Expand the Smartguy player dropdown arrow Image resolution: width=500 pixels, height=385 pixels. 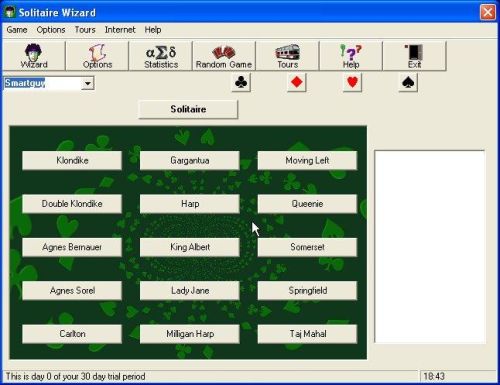tap(88, 83)
